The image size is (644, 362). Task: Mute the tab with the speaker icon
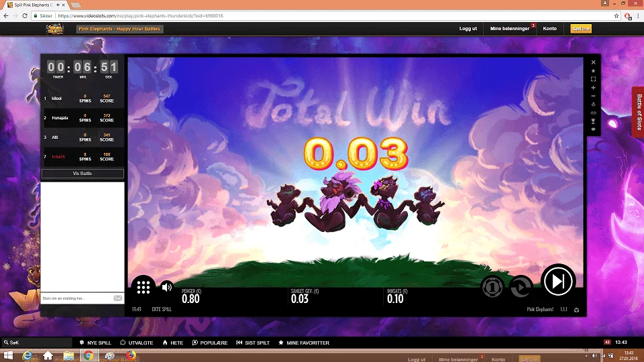(x=58, y=5)
